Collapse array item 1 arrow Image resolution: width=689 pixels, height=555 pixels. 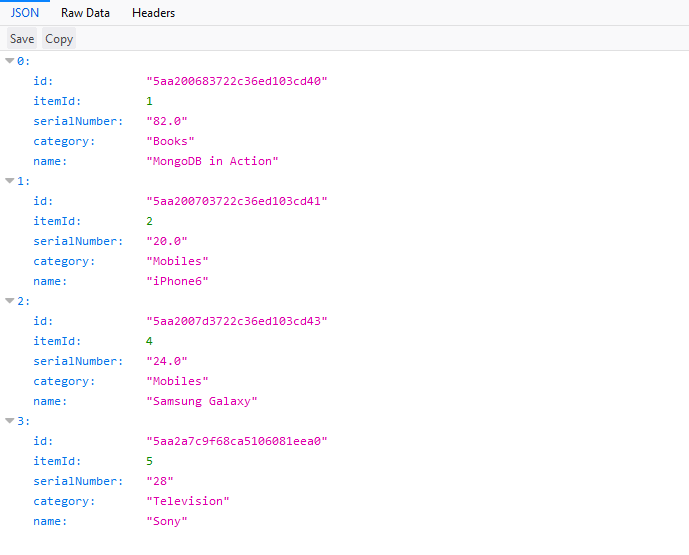pyautogui.click(x=10, y=181)
